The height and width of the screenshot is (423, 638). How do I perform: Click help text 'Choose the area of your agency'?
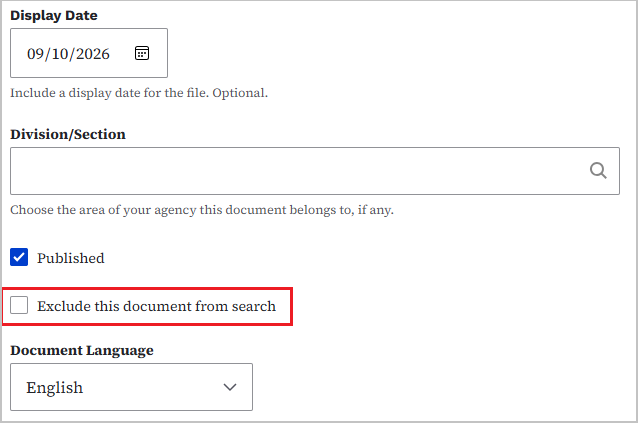(x=202, y=210)
